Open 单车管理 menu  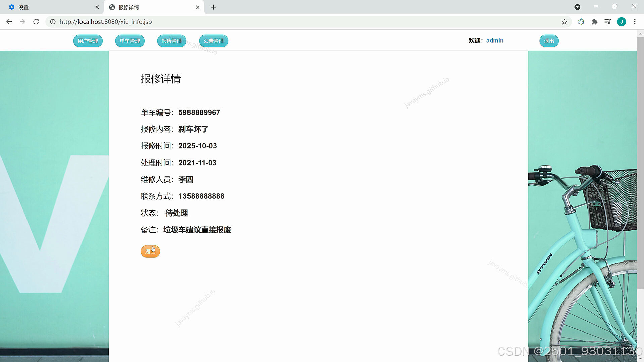coord(130,41)
